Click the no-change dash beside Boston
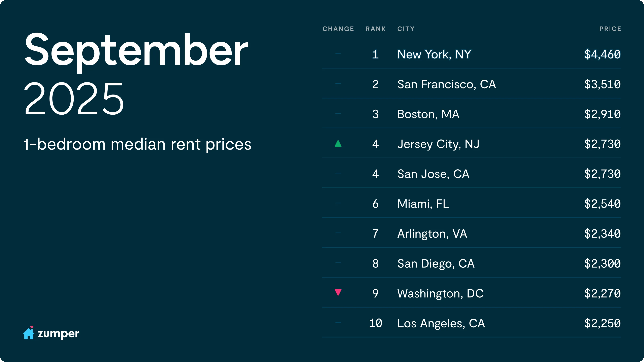This screenshot has width=644, height=362. click(338, 113)
